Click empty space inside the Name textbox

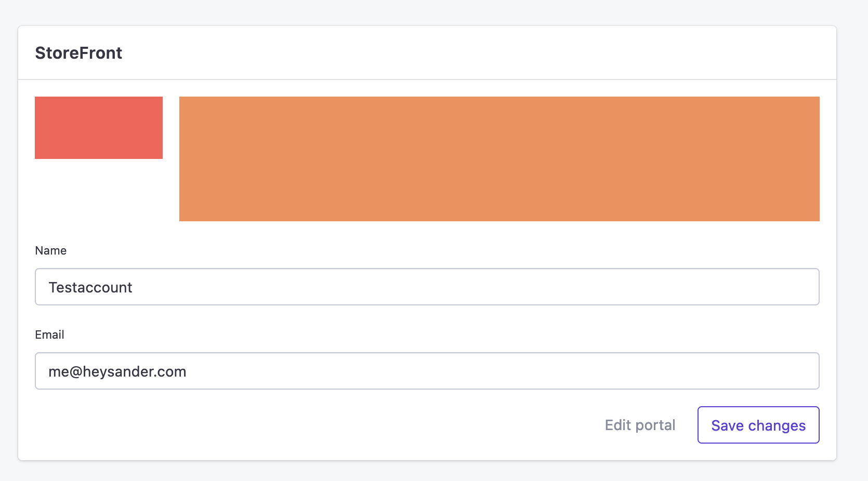(468, 287)
